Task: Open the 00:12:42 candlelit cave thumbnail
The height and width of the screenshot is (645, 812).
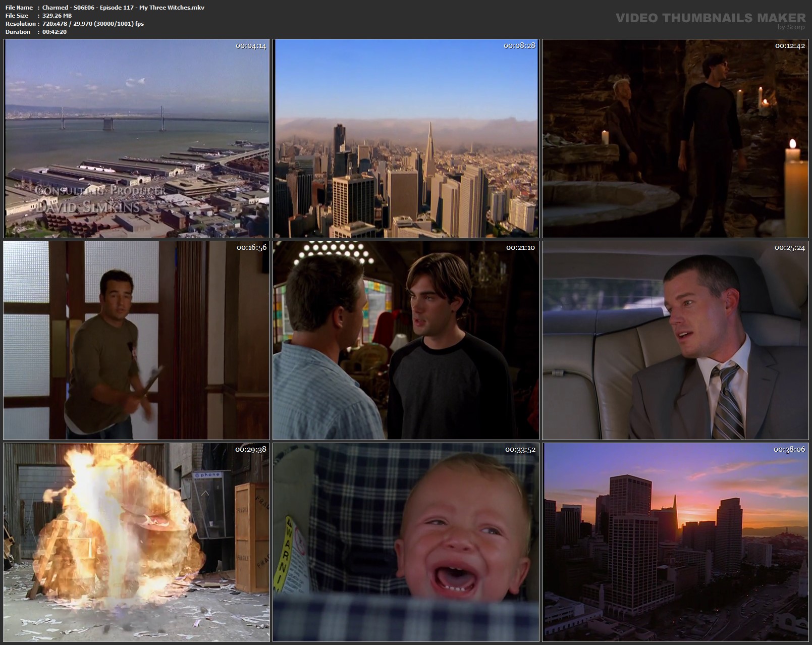Action: [x=675, y=138]
